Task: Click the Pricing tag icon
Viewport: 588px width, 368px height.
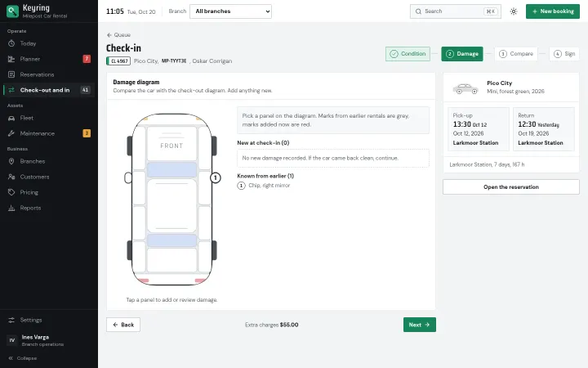Action: click(11, 192)
